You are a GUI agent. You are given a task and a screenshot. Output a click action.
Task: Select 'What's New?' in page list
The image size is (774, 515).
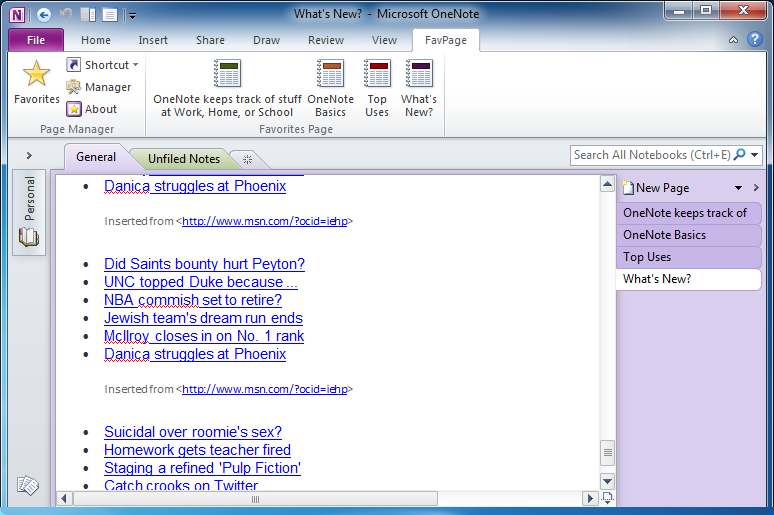point(689,279)
